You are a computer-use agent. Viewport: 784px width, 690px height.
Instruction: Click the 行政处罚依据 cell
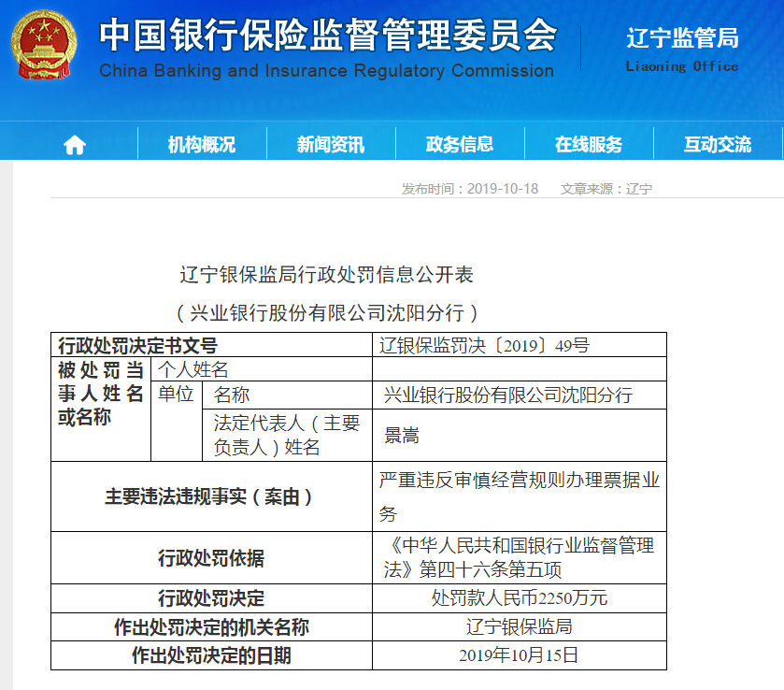[x=211, y=558]
